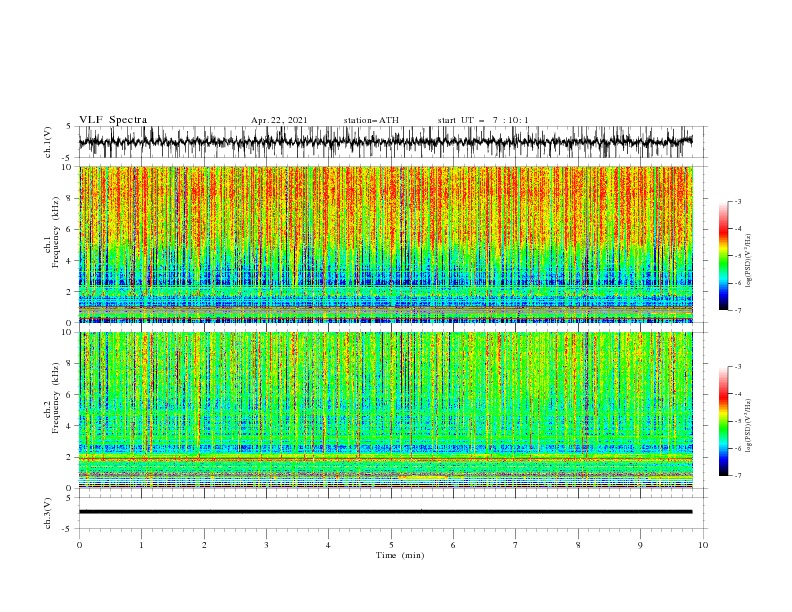Click time axis tick label "6"
Image resolution: width=792 pixels, height=612 pixels.
(x=453, y=545)
